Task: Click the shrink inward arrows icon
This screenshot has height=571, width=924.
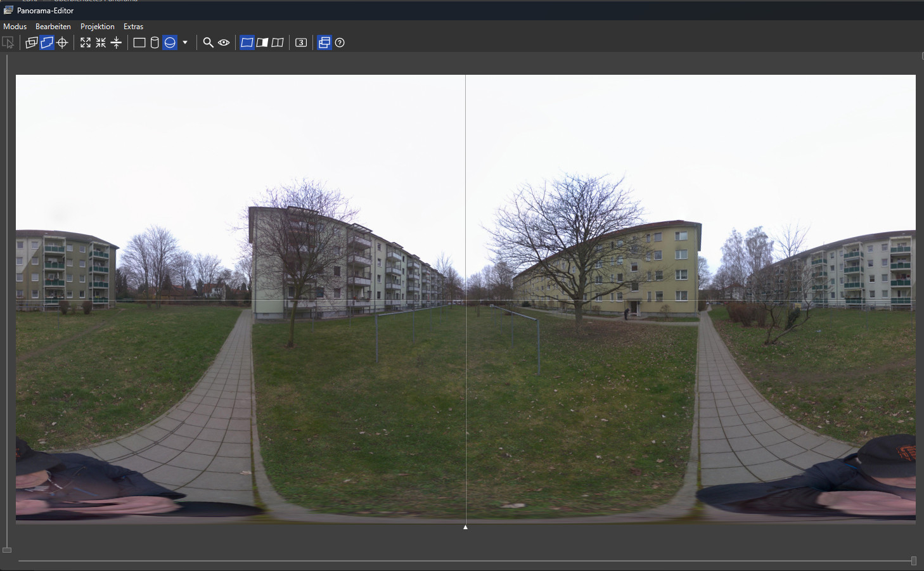Action: [101, 42]
